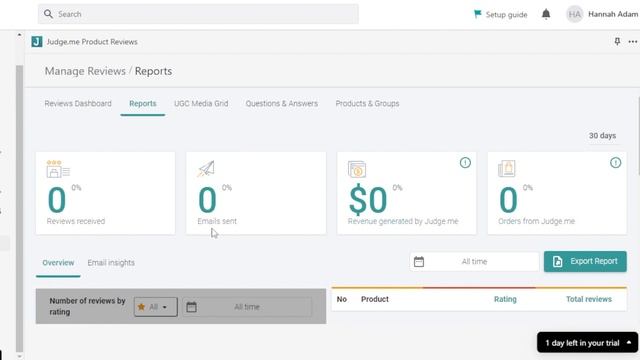Click the Judge.me logo icon
This screenshot has height=360, width=640.
click(37, 42)
